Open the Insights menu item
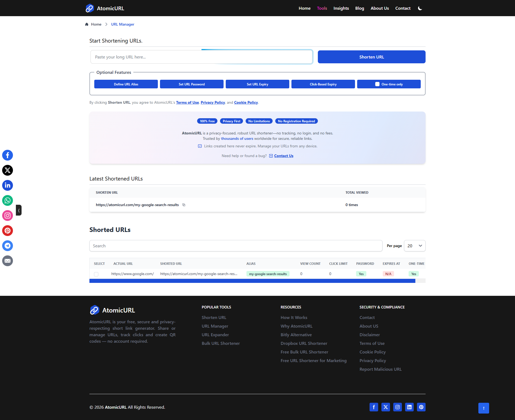 tap(341, 8)
